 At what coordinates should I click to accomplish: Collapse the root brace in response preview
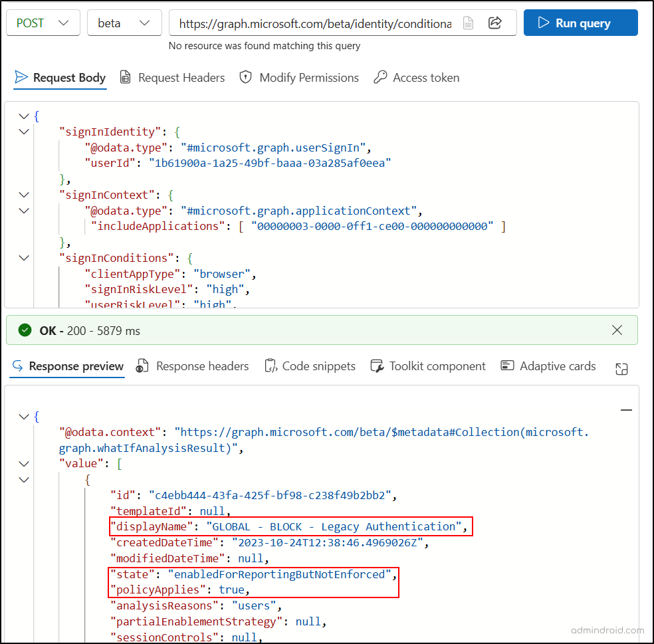point(24,417)
